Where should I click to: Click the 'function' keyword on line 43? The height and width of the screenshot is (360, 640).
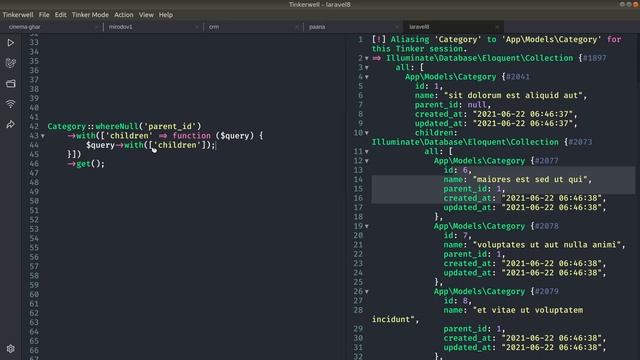[x=191, y=136]
